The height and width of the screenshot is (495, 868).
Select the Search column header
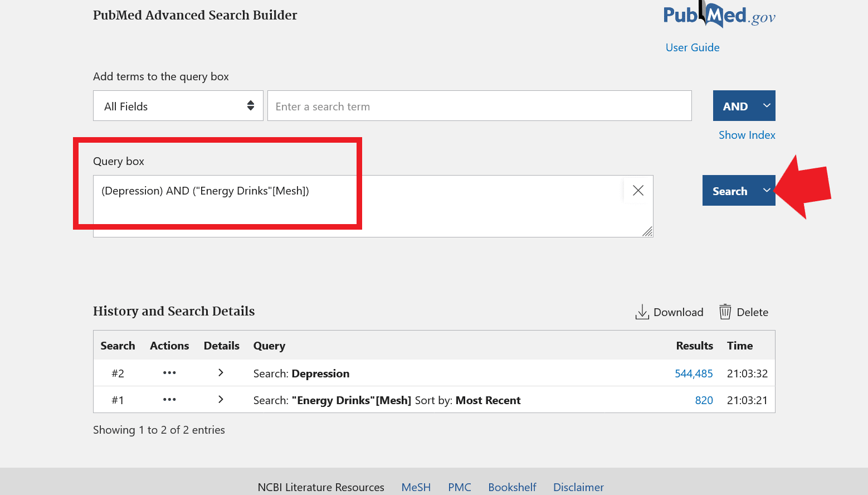pyautogui.click(x=118, y=346)
